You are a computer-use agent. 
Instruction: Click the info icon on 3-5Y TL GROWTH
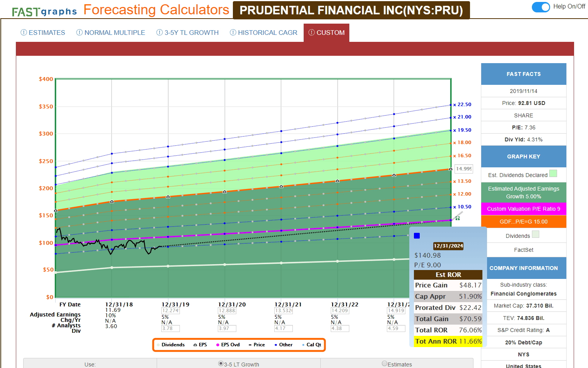pos(159,33)
